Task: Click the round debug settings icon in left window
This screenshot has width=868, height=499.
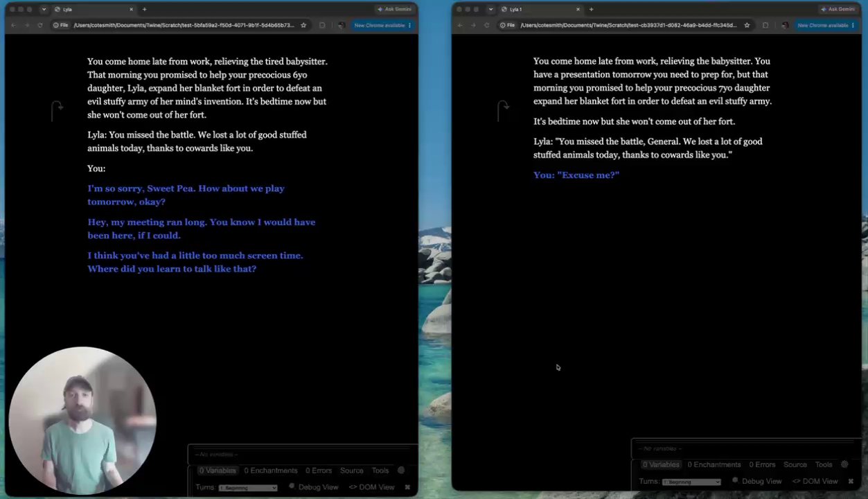Action: (401, 470)
